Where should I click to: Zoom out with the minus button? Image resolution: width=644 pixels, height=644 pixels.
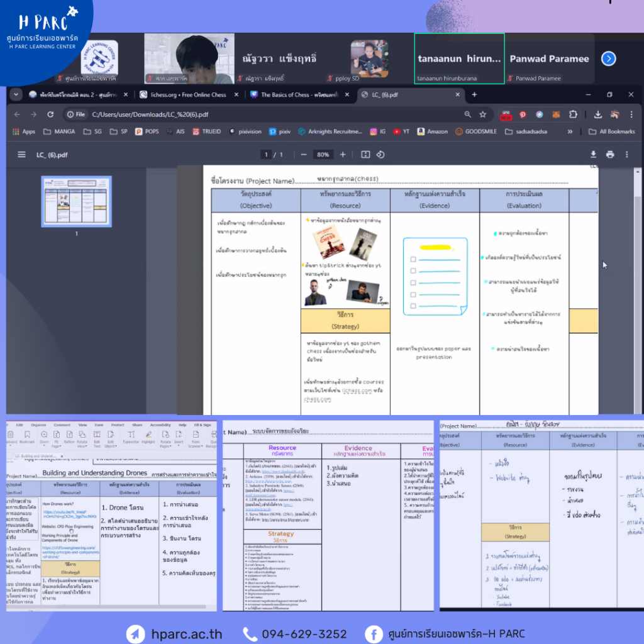pyautogui.click(x=304, y=155)
